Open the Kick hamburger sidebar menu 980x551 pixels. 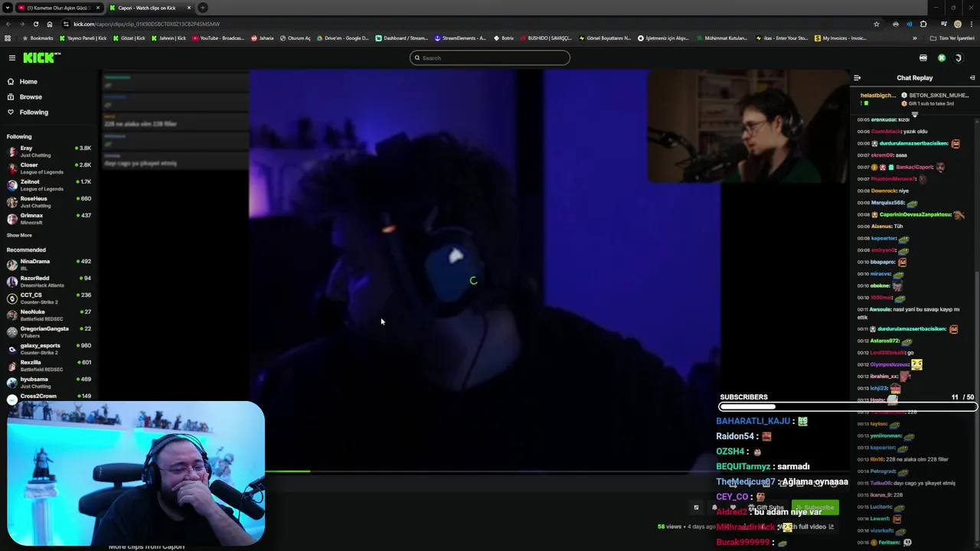coord(11,58)
